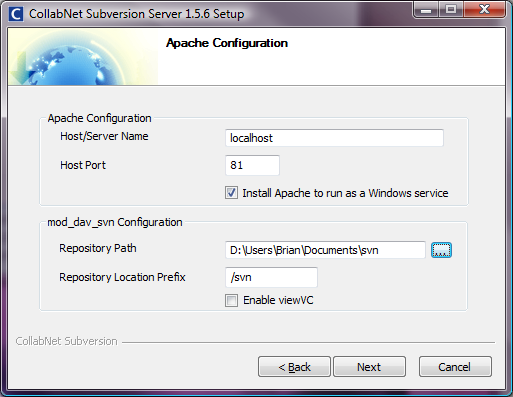Click the mod_dav_svn Configuration group title
This screenshot has height=397, width=513.
pyautogui.click(x=115, y=222)
